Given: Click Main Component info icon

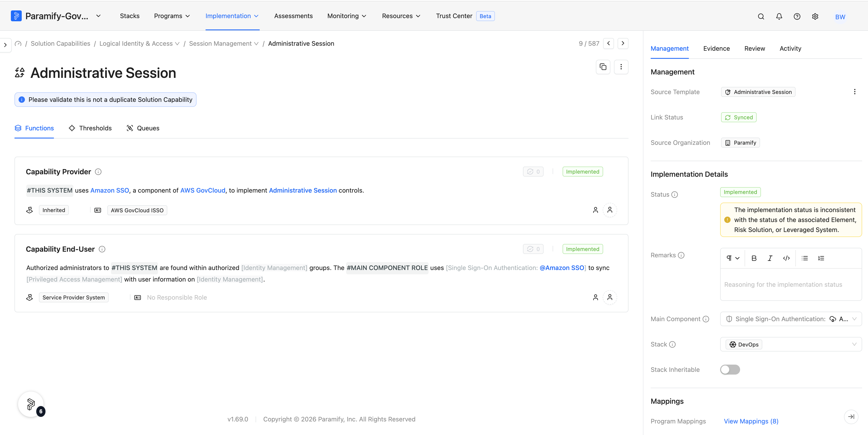Looking at the screenshot, I should tap(706, 319).
